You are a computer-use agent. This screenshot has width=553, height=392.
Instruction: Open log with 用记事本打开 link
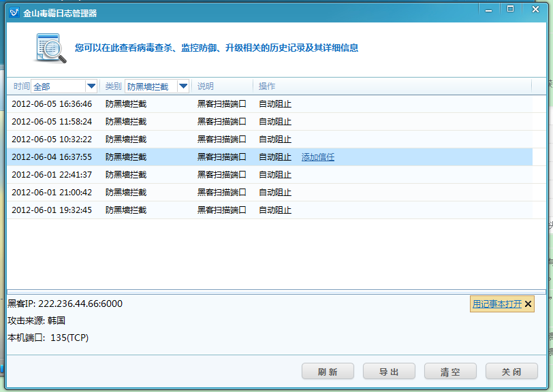497,304
